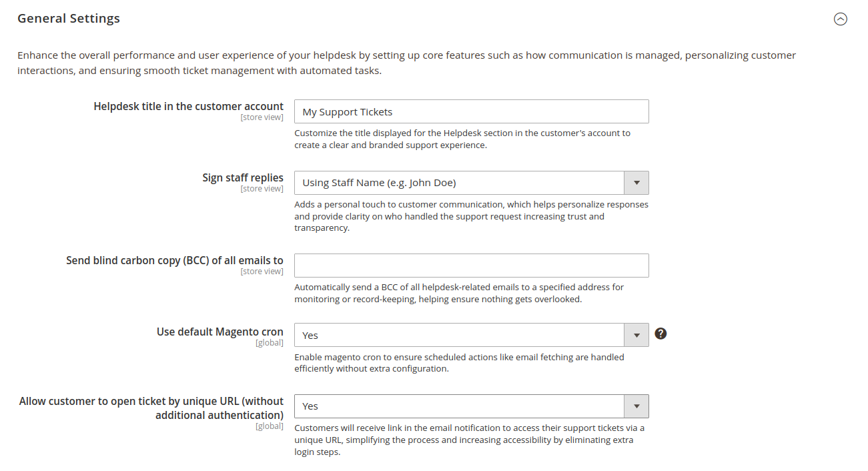Click the 'Allow customer to open ticket by unique URL' label
This screenshot has height=471, width=868.
(x=151, y=408)
